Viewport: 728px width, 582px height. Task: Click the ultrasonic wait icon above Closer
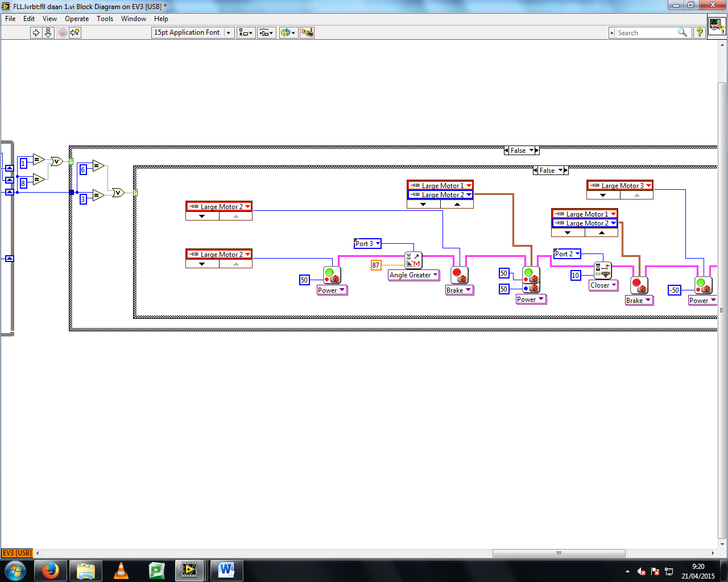[603, 271]
